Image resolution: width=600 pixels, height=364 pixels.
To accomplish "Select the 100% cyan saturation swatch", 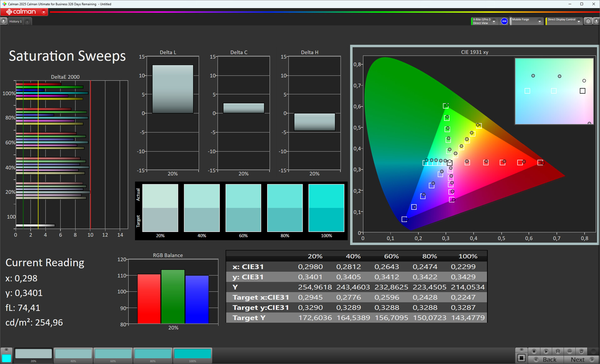I will pyautogui.click(x=192, y=354).
